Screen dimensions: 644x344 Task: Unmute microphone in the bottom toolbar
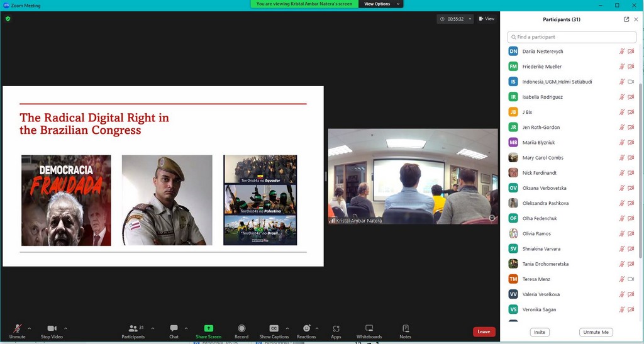coord(17,329)
